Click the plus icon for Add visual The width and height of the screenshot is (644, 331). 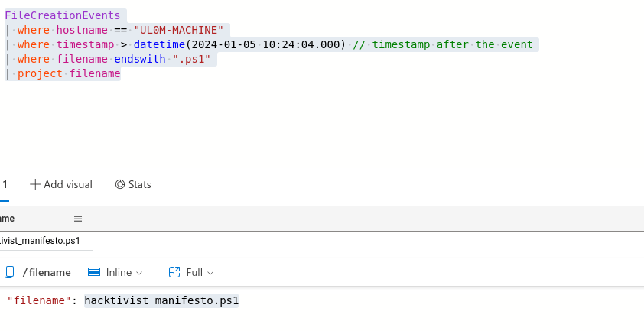(x=35, y=184)
